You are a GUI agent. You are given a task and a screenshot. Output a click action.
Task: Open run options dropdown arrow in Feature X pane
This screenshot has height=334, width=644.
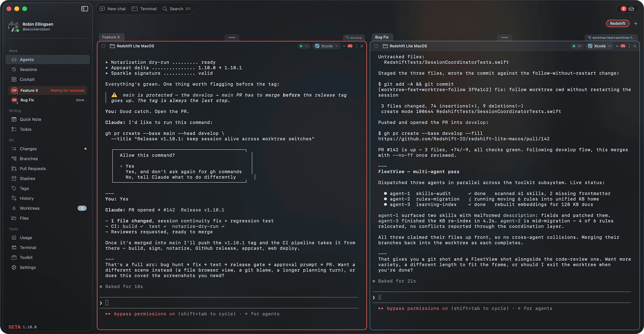click(x=306, y=46)
